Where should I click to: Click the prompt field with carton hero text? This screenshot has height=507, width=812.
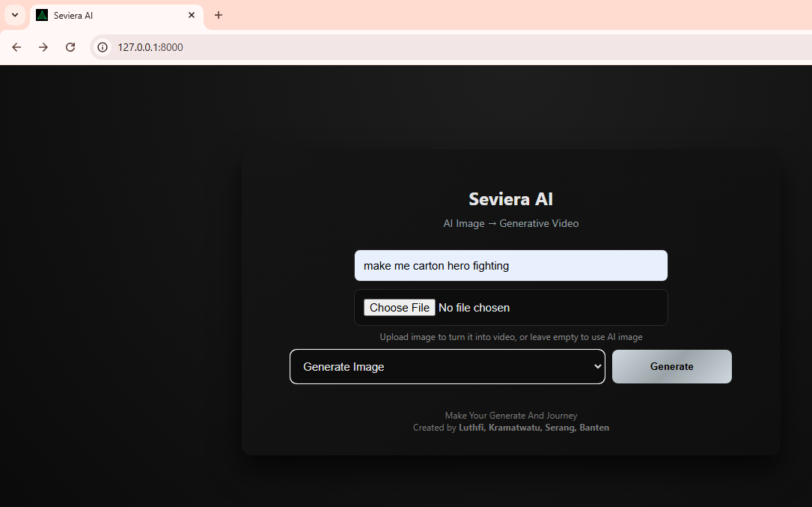pos(510,266)
